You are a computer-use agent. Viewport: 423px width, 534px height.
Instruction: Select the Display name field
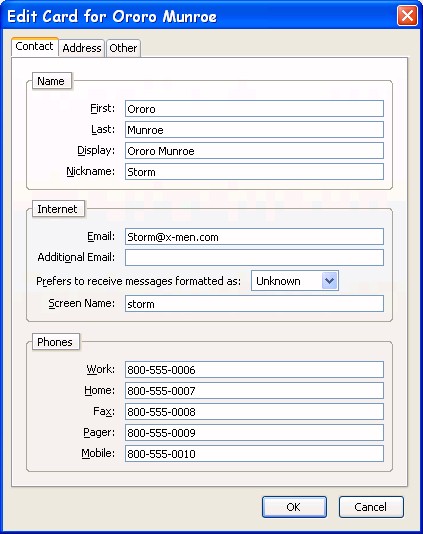point(254,151)
